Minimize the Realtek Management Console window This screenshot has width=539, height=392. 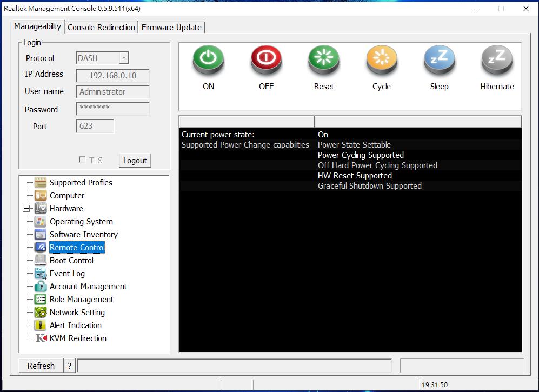[x=477, y=9]
